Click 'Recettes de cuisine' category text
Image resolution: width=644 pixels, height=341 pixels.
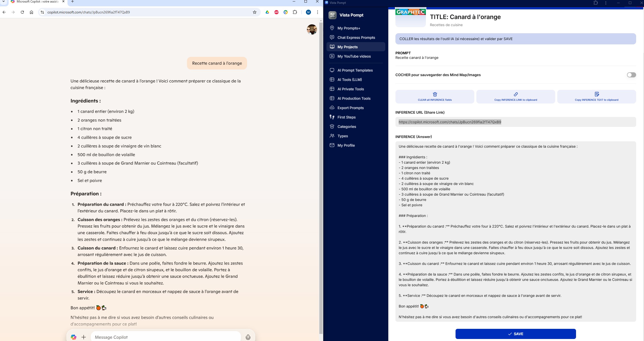click(446, 25)
